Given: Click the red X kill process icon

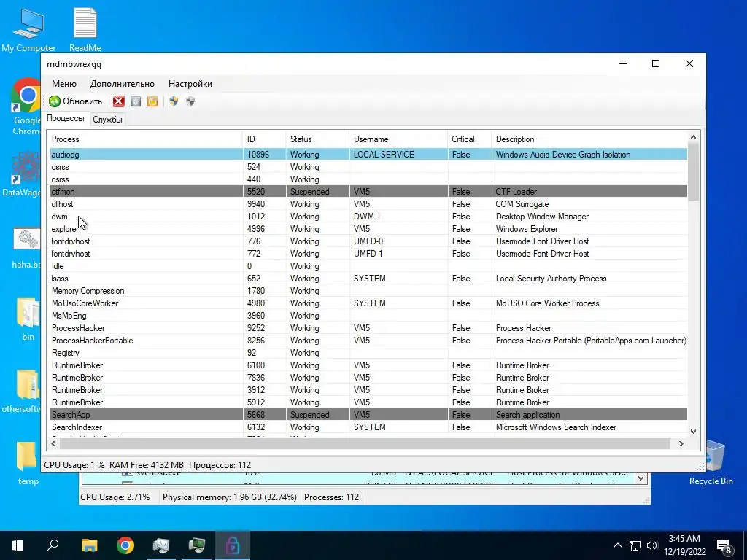Looking at the screenshot, I should tap(119, 101).
